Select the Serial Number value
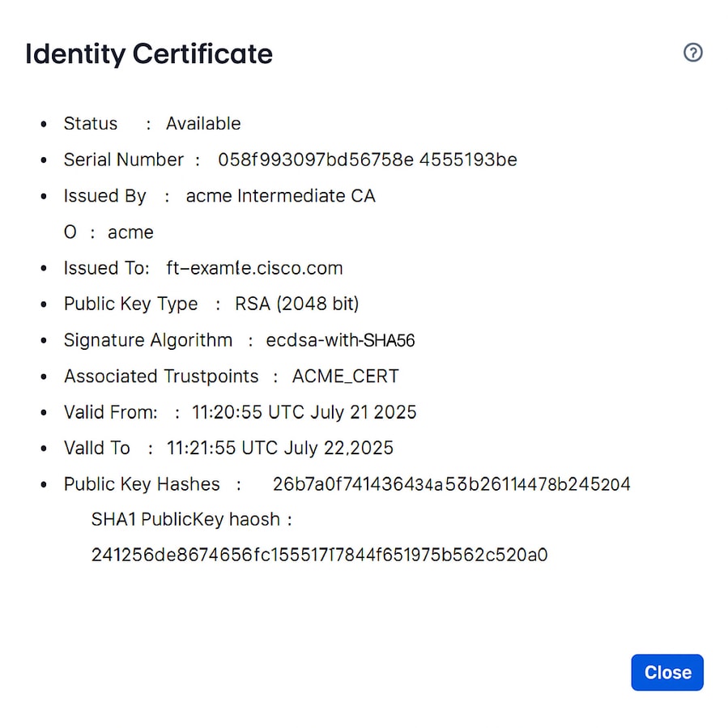Image resolution: width=728 pixels, height=728 pixels. (x=368, y=160)
